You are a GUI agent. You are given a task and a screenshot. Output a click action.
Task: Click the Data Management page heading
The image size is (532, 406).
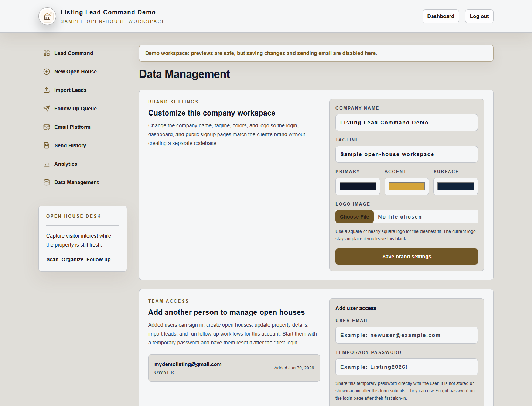click(x=184, y=74)
